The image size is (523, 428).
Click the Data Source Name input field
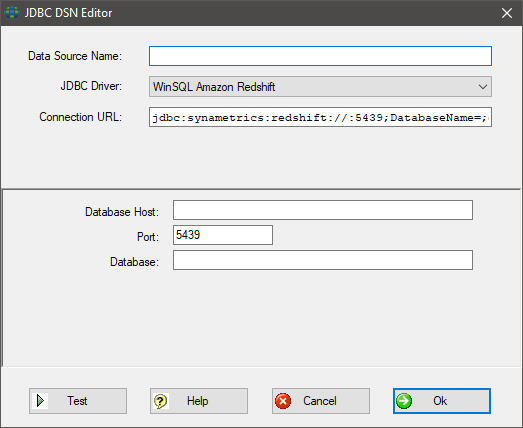coord(320,56)
